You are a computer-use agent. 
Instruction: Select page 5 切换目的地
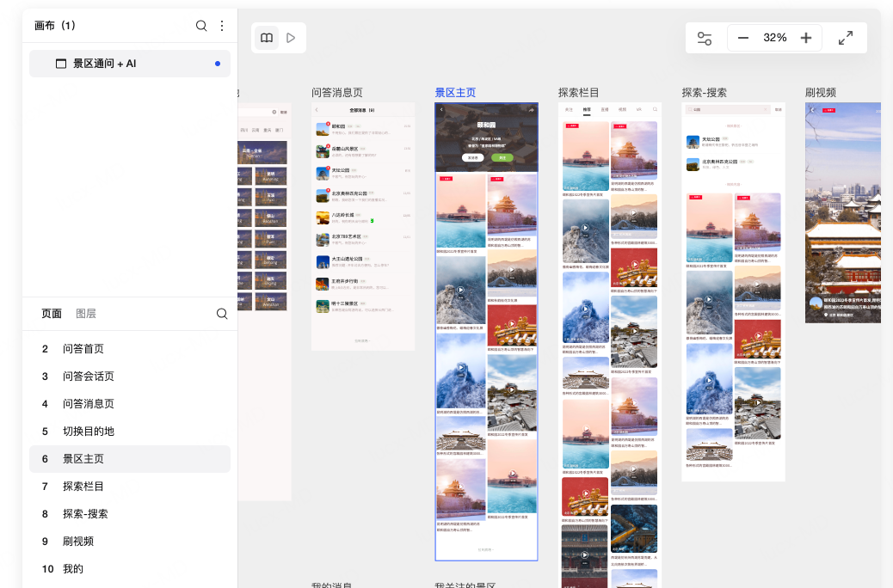tap(130, 432)
